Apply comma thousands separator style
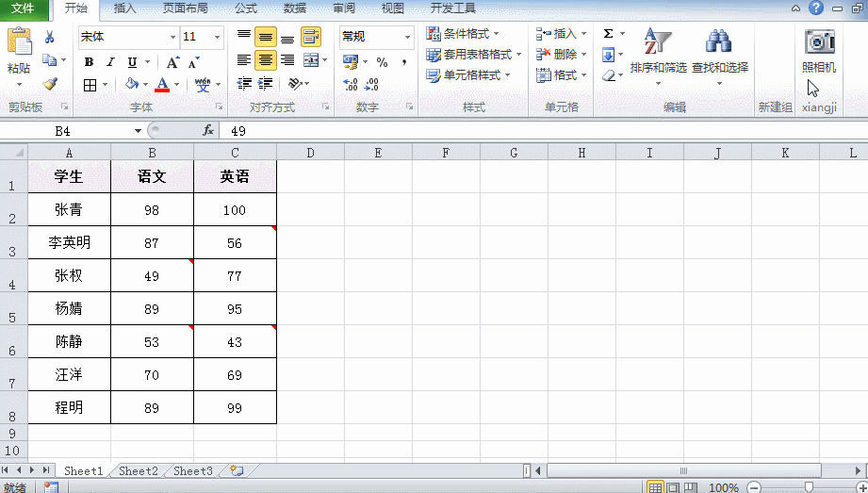 pos(404,61)
